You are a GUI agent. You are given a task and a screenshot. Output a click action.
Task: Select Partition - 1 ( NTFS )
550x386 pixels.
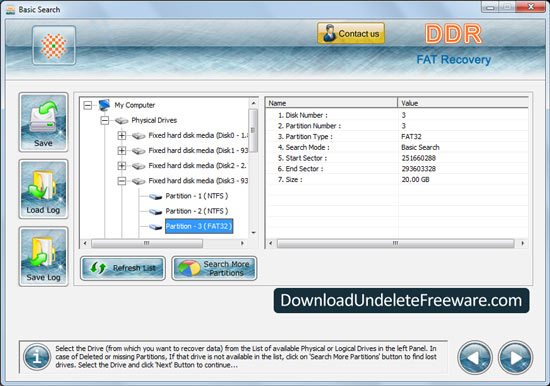[196, 196]
